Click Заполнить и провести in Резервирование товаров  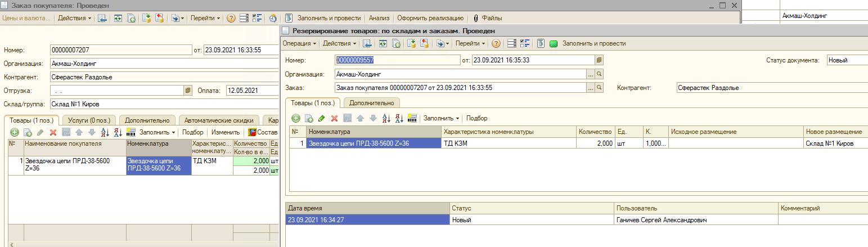click(x=594, y=43)
